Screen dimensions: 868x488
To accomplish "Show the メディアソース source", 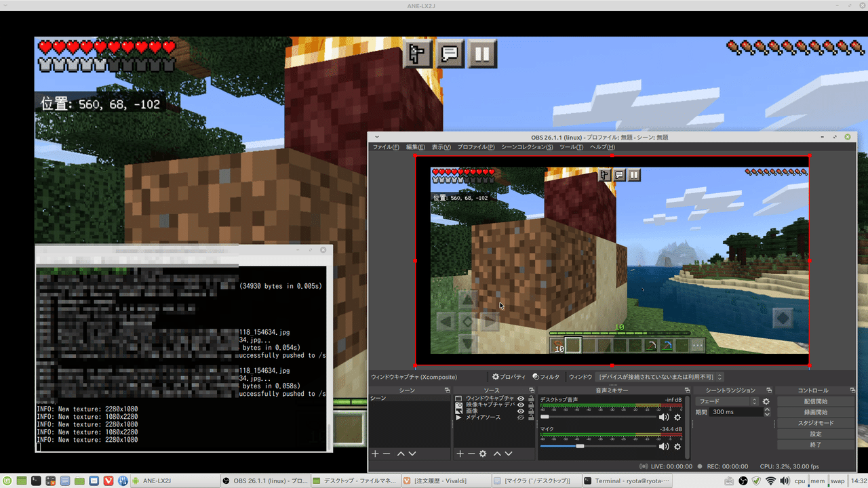I will pyautogui.click(x=521, y=418).
